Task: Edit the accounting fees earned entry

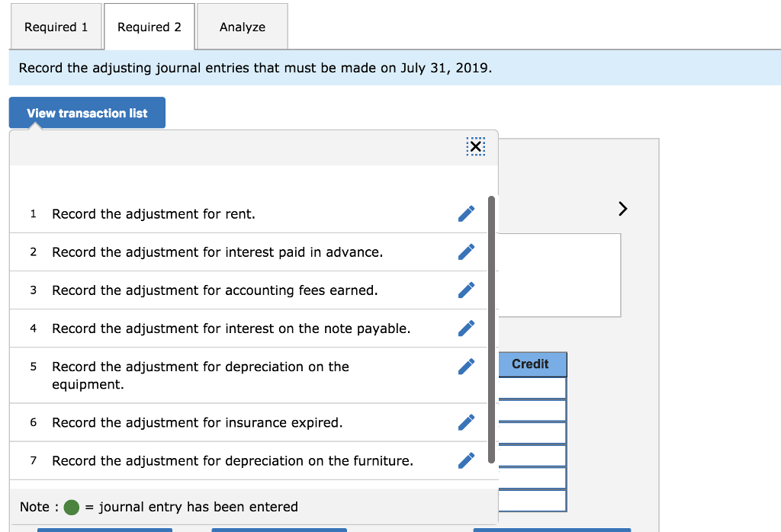Action: click(466, 290)
